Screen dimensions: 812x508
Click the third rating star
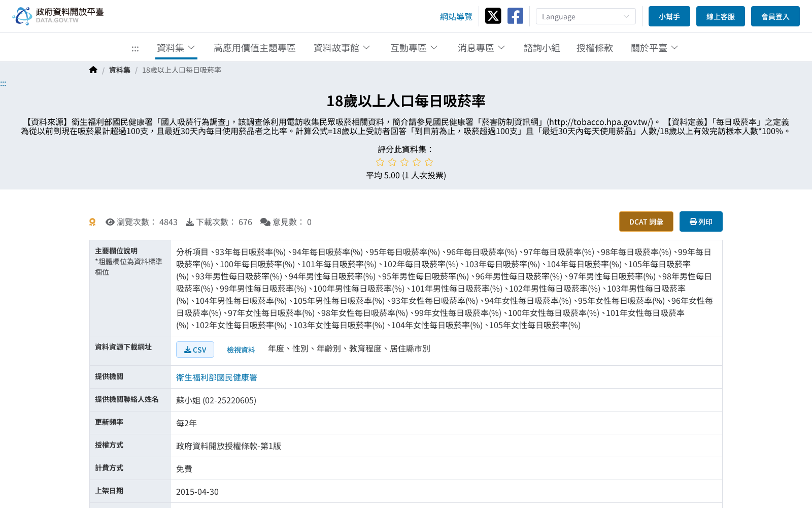tap(404, 162)
